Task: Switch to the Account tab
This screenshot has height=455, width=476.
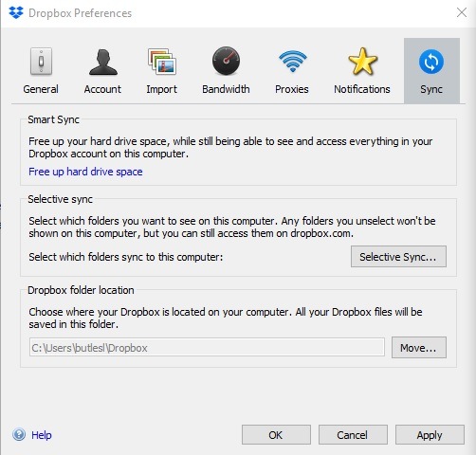Action: click(x=102, y=71)
